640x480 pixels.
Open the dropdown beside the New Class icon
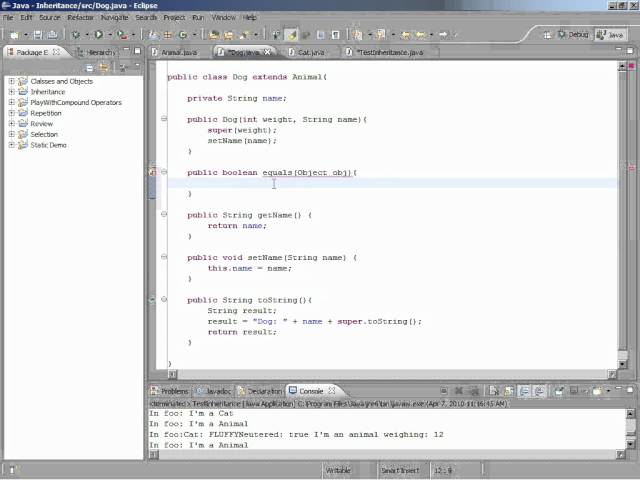click(194, 35)
